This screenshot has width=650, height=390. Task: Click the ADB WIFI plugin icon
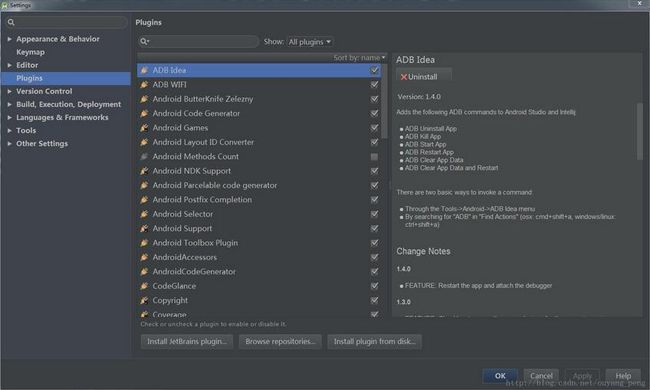click(144, 85)
